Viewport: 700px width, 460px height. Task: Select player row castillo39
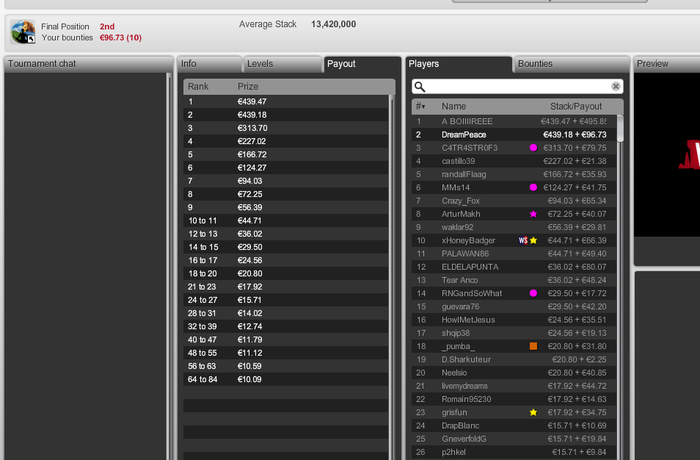tap(514, 161)
